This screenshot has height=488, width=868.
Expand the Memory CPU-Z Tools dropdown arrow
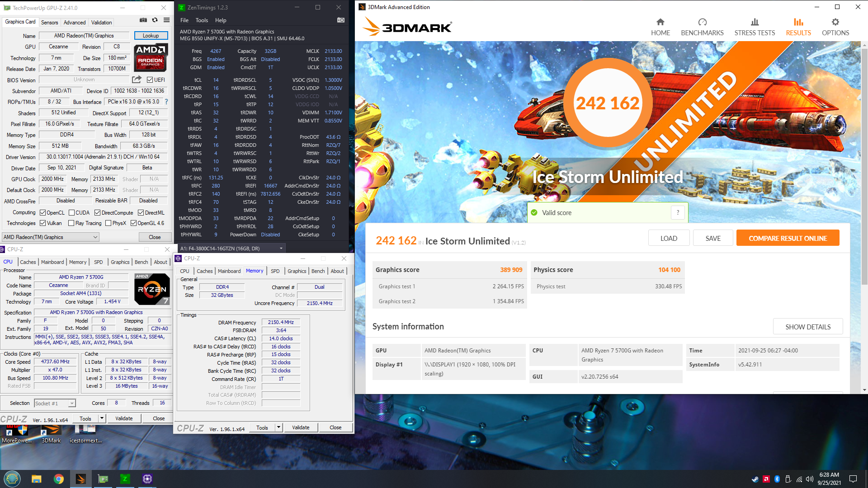278,427
